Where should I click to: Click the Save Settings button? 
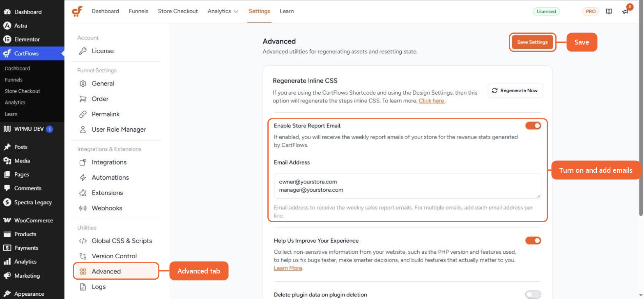tap(532, 42)
